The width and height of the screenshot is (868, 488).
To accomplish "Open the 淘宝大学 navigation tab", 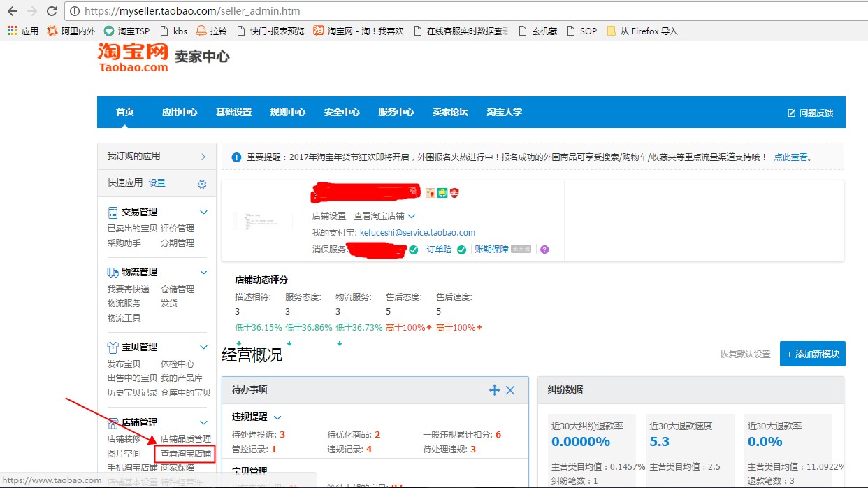I will pos(505,112).
